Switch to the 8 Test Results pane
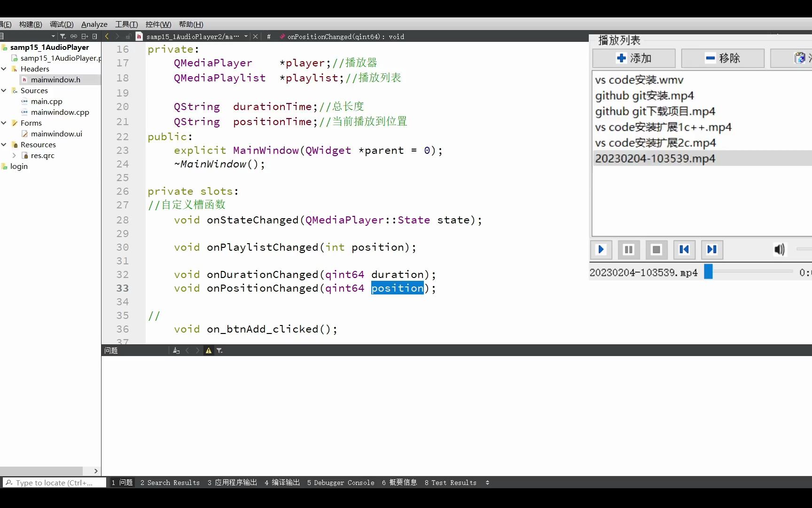 [x=451, y=483]
